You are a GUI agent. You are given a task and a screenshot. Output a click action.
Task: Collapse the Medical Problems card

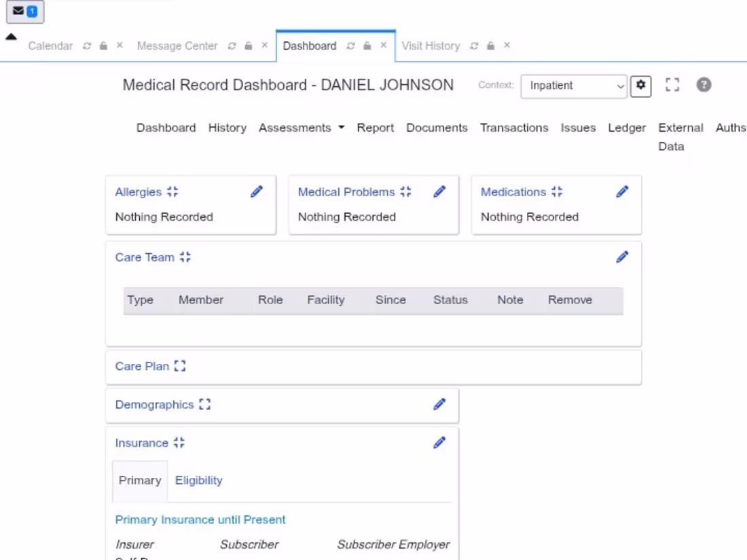point(405,192)
